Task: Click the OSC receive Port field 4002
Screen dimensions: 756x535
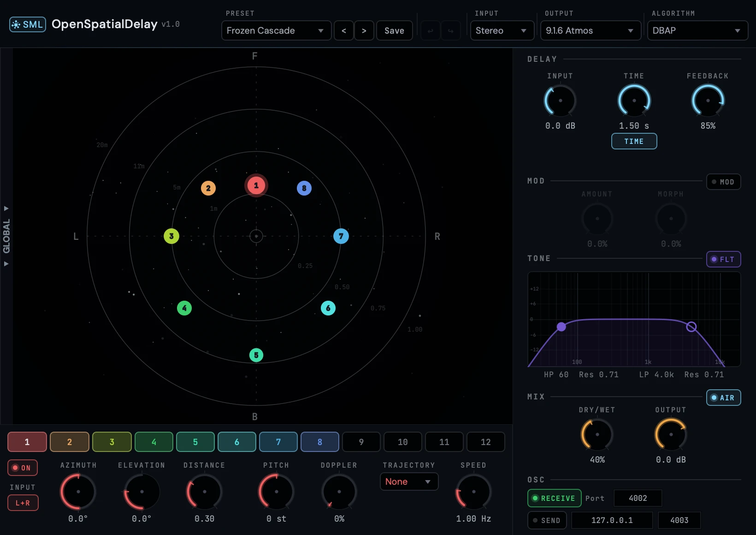Action: pyautogui.click(x=638, y=498)
